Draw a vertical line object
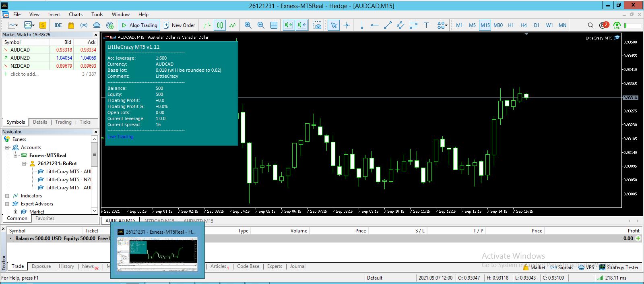Viewport: 644px width, 284px height. point(362,25)
